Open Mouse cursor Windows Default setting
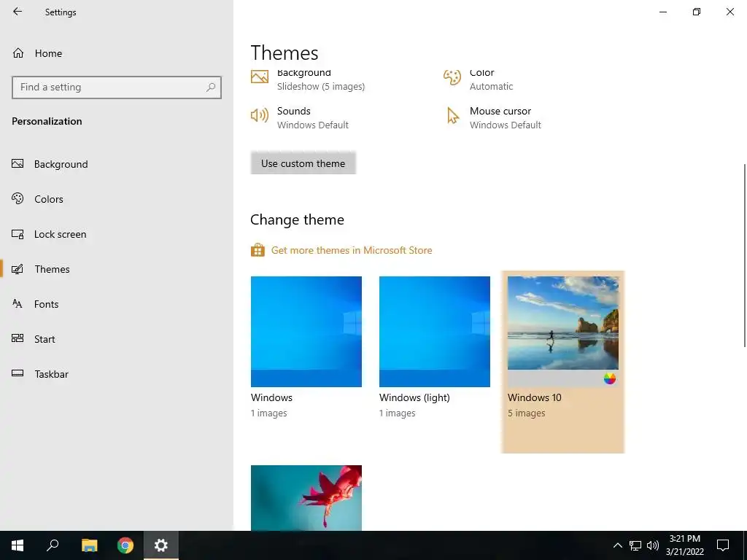The image size is (747, 560). coord(494,117)
